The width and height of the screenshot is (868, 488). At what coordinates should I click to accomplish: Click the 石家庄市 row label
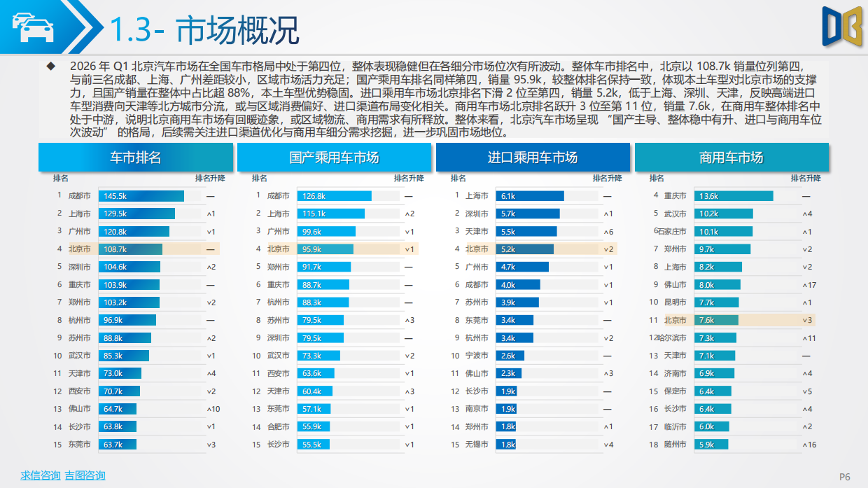(x=672, y=231)
